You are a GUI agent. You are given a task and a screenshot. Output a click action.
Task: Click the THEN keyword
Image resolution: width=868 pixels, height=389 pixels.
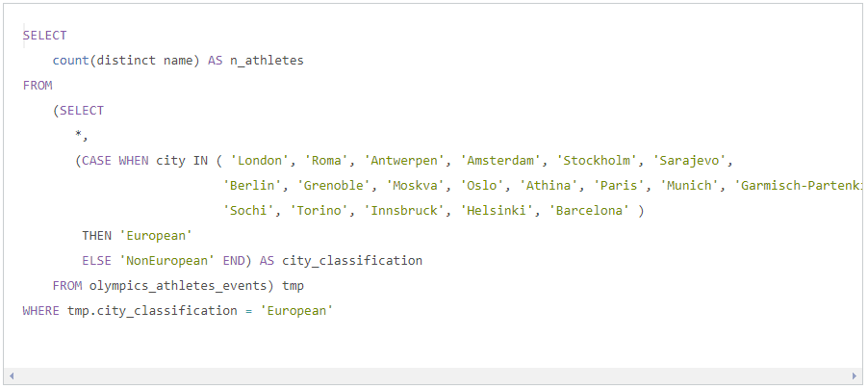click(97, 236)
